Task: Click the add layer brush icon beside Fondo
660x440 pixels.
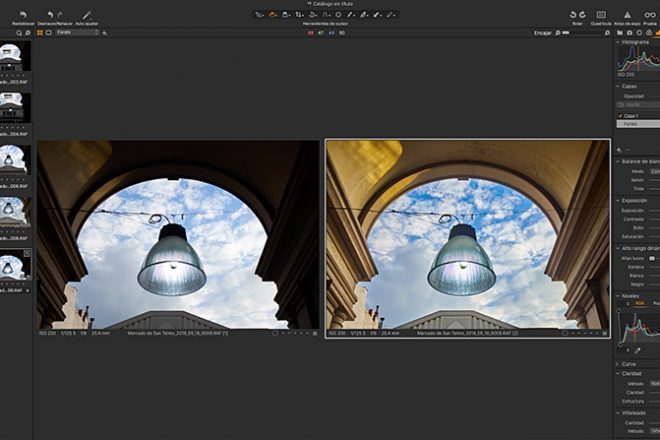Action: [105, 32]
